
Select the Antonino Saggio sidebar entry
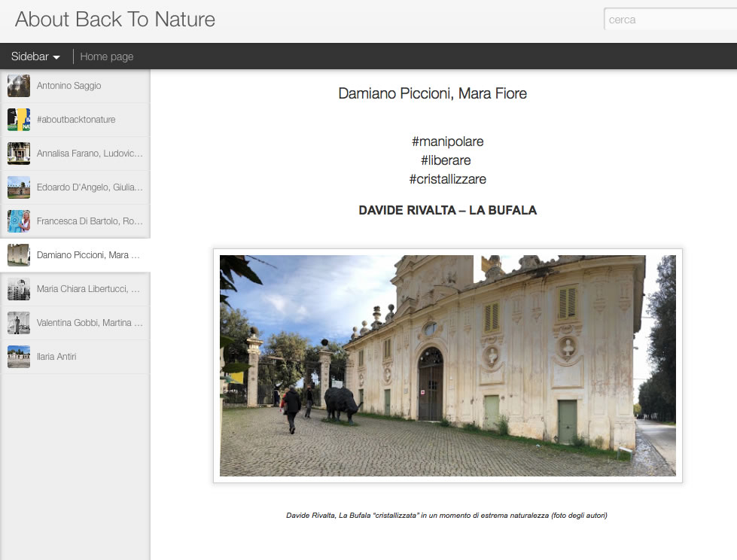click(69, 86)
